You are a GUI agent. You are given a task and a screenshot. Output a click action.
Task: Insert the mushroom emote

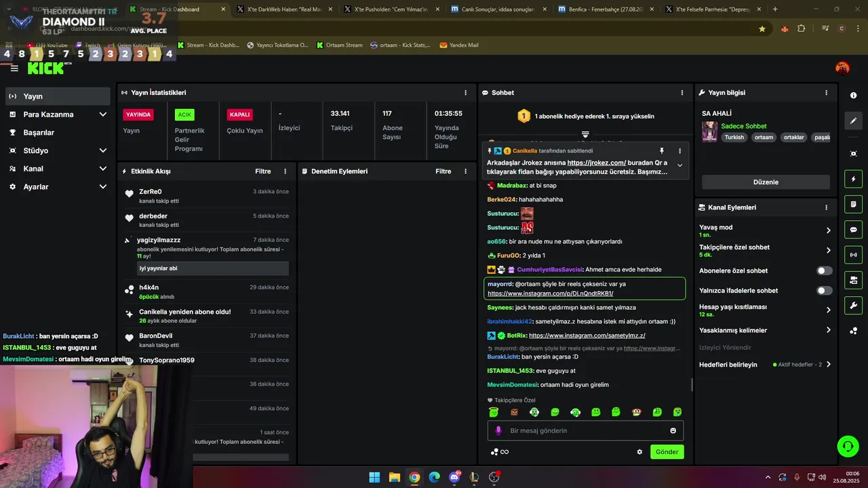click(x=636, y=411)
